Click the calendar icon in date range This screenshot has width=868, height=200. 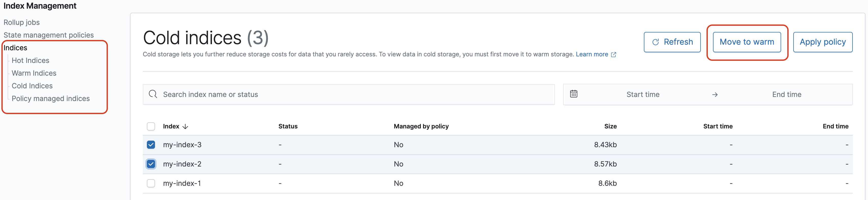[573, 94]
